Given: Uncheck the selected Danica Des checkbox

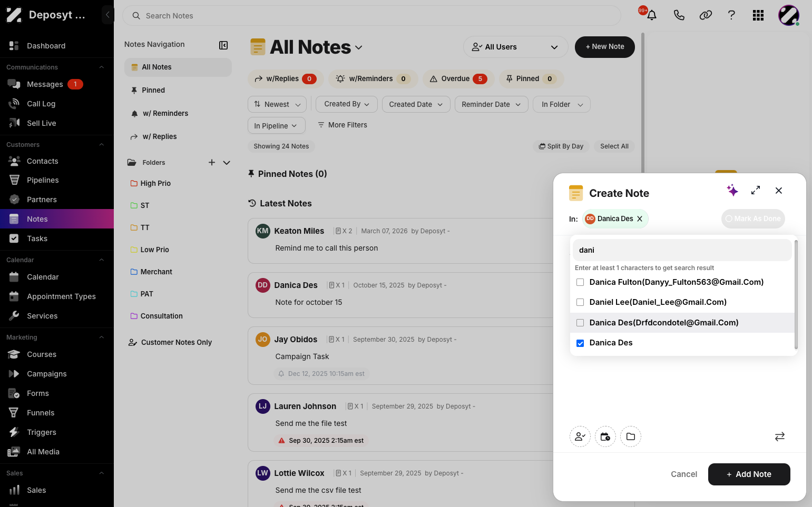Looking at the screenshot, I should pos(580,343).
